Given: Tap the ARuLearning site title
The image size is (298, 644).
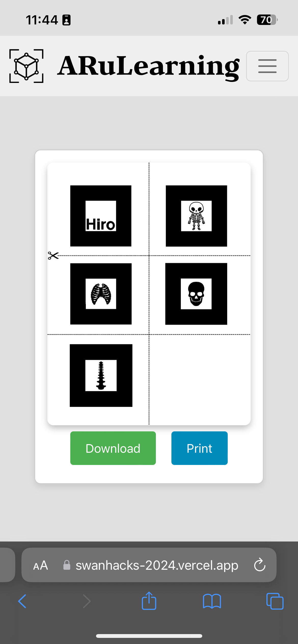Looking at the screenshot, I should [x=148, y=66].
